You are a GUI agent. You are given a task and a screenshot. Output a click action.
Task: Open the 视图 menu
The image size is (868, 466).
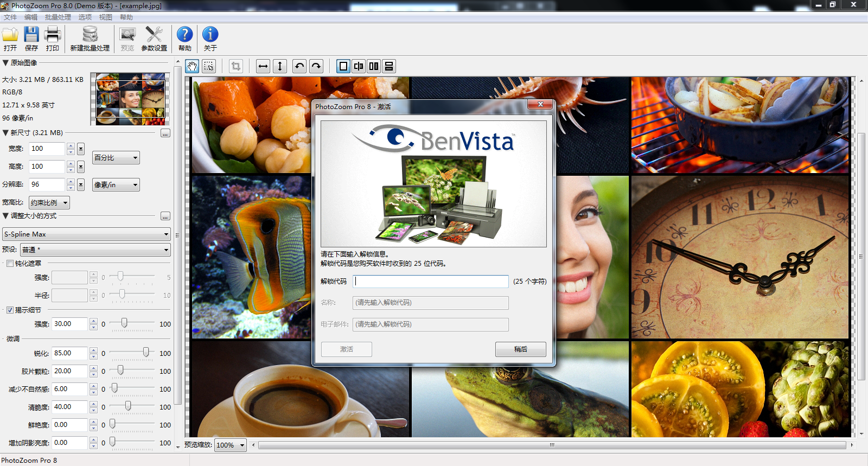(x=105, y=17)
